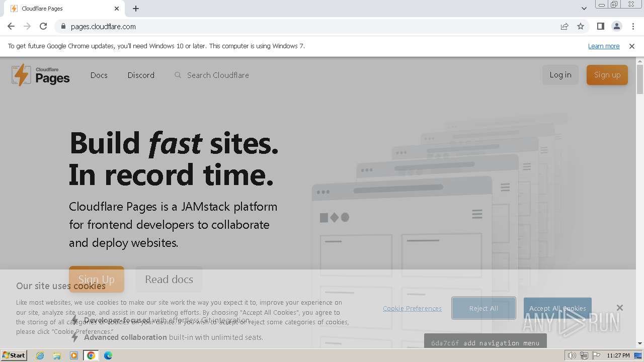Click the hero Sign Up button
644x362 pixels.
97,279
